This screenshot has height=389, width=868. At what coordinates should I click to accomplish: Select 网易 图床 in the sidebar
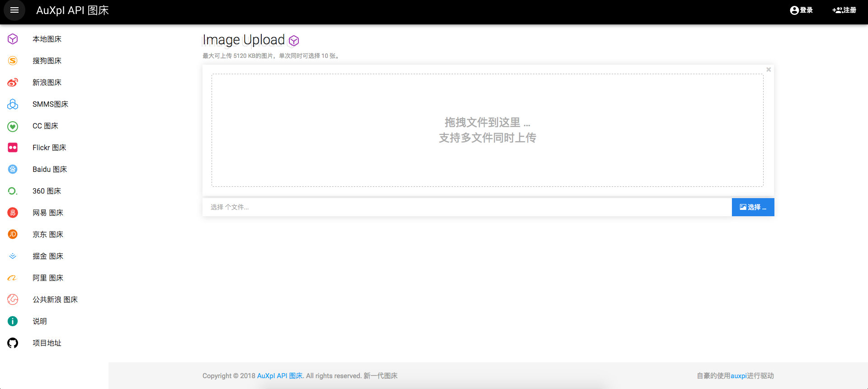(48, 213)
